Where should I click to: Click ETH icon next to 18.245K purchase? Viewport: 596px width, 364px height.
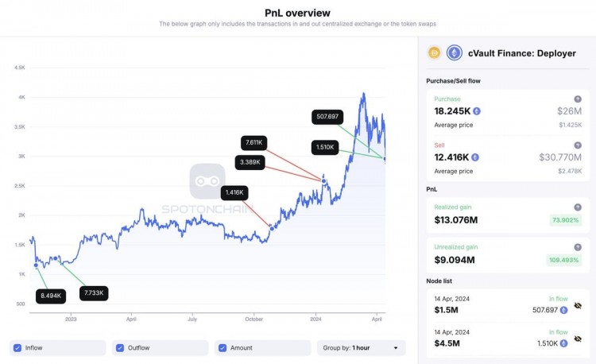pyautogui.click(x=477, y=111)
